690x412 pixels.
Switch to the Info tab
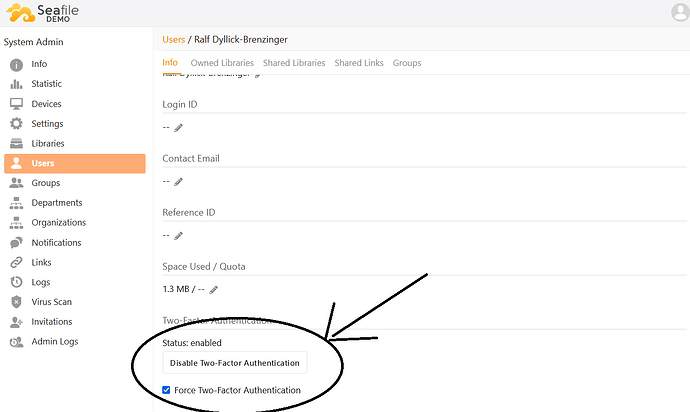tap(170, 63)
